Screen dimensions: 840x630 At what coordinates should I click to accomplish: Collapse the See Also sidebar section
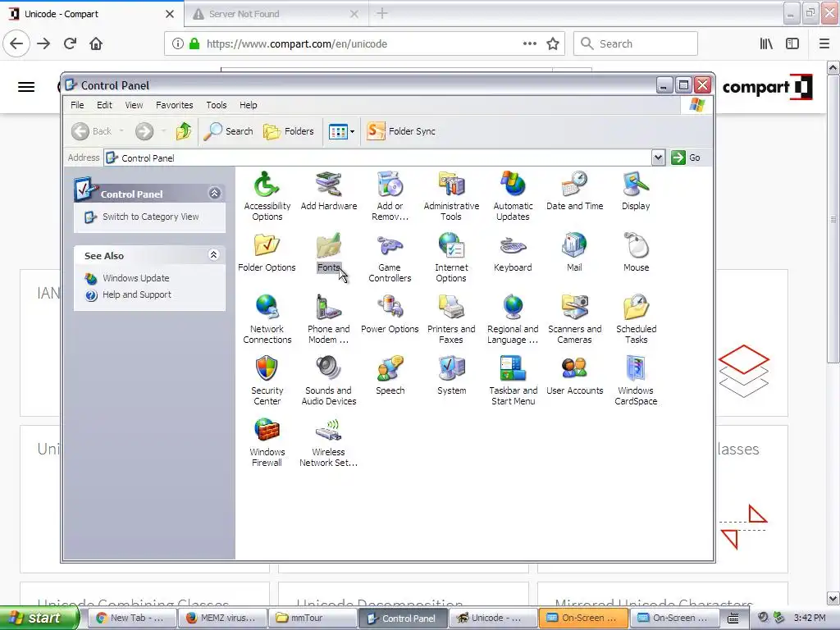coord(213,255)
